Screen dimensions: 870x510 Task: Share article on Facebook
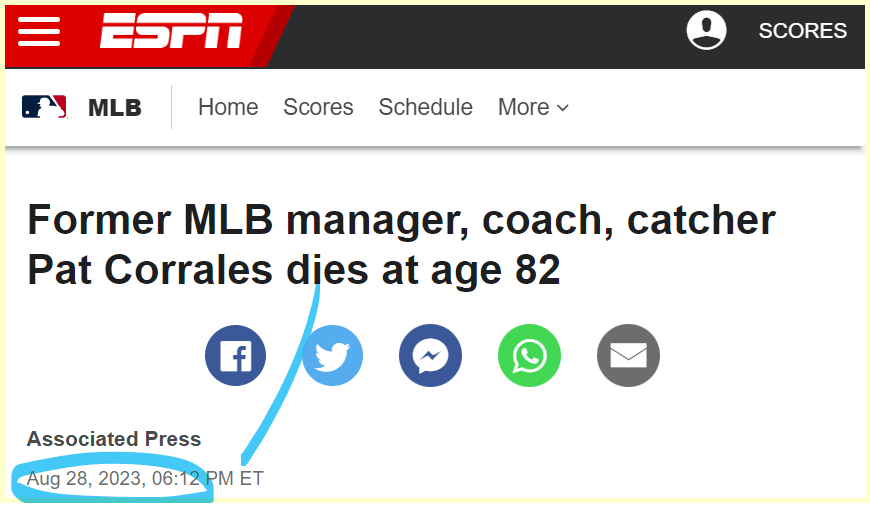coord(235,356)
